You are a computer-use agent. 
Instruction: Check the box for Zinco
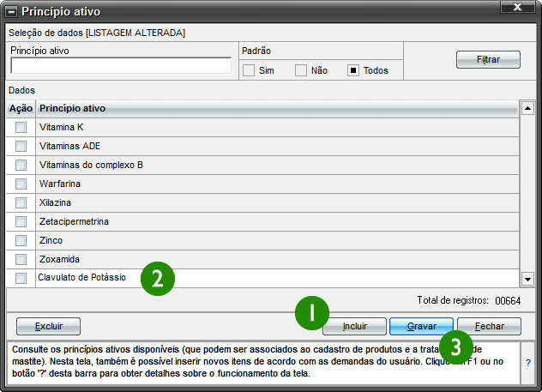pos(21,240)
